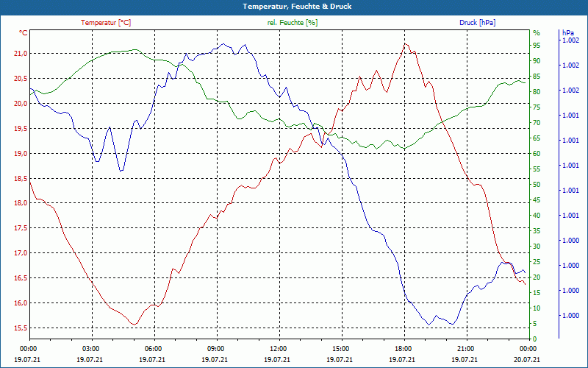Click humidity axis value '85'
Screen dimensions: 588x368
click(x=537, y=77)
